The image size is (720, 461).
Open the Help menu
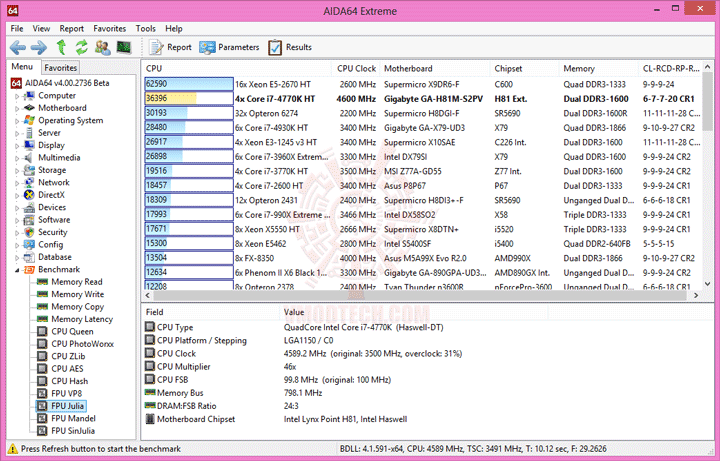tap(174, 28)
